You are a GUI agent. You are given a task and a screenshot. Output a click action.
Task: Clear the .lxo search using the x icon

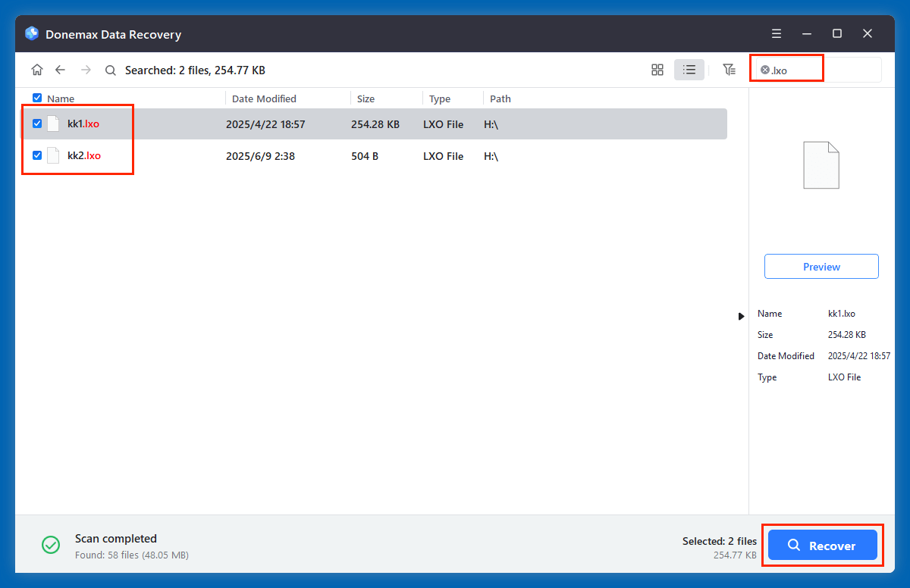click(x=766, y=69)
